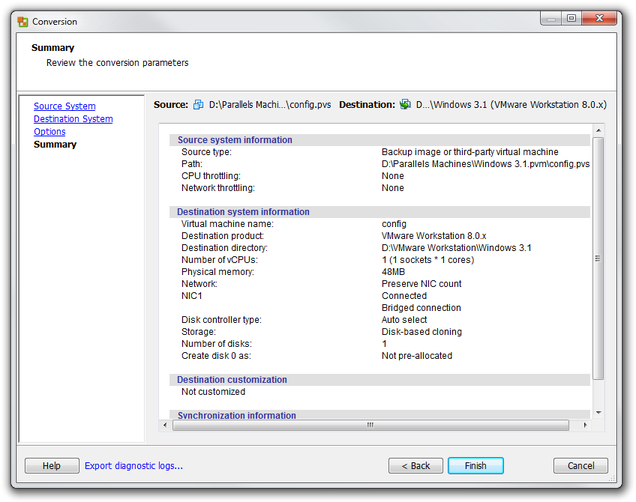Screen dimensions: 636x502
Task: Click the Preserve NIC count value
Action: (421, 284)
